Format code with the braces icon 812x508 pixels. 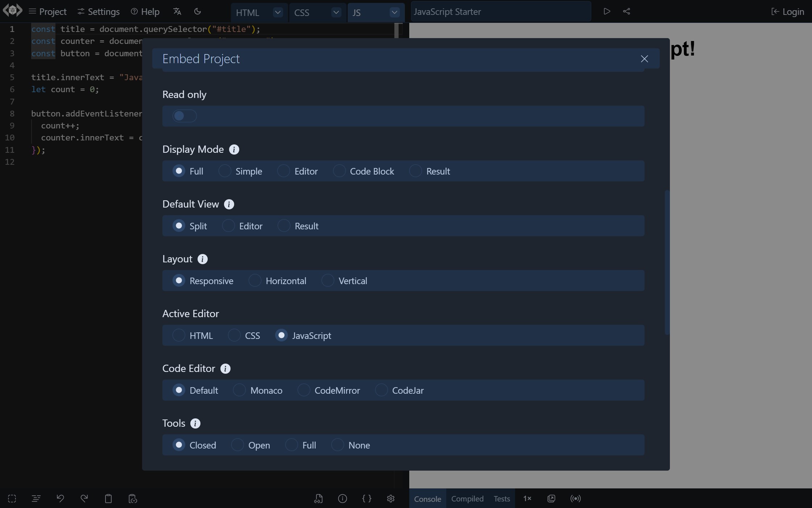[x=366, y=499]
